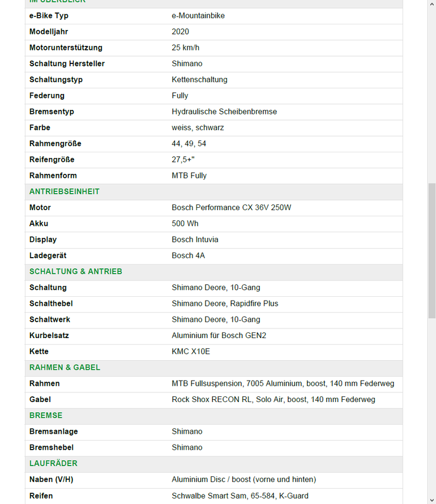Click the 'Gabel' label

tap(40, 400)
